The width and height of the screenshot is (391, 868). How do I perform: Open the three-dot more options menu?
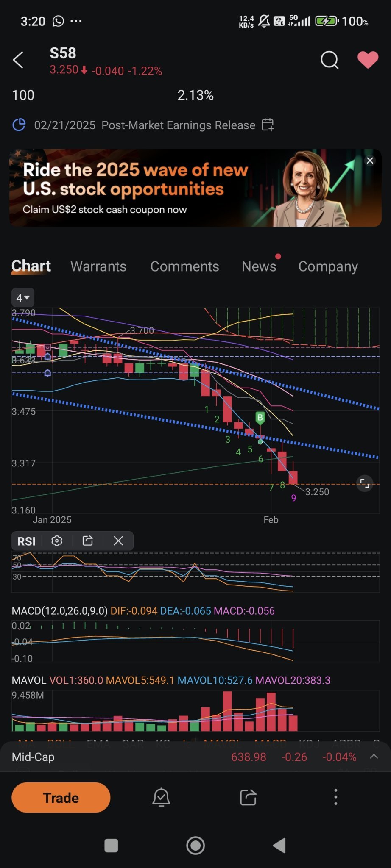pyautogui.click(x=335, y=797)
